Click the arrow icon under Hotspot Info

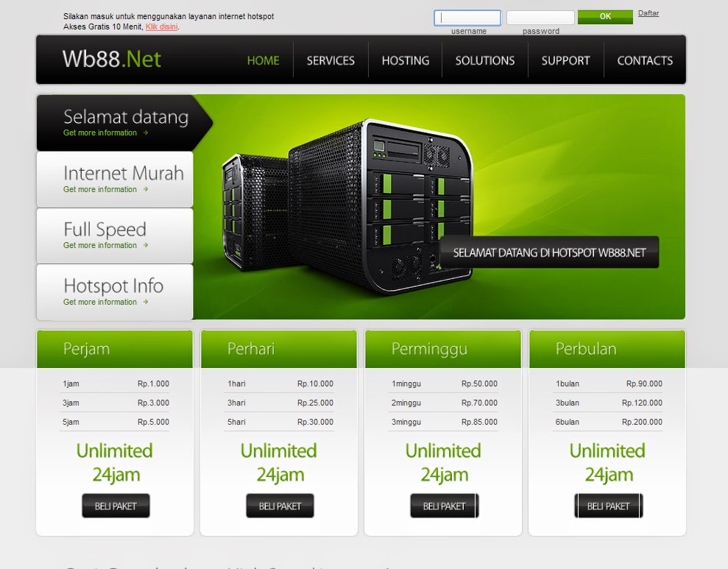pos(146,303)
